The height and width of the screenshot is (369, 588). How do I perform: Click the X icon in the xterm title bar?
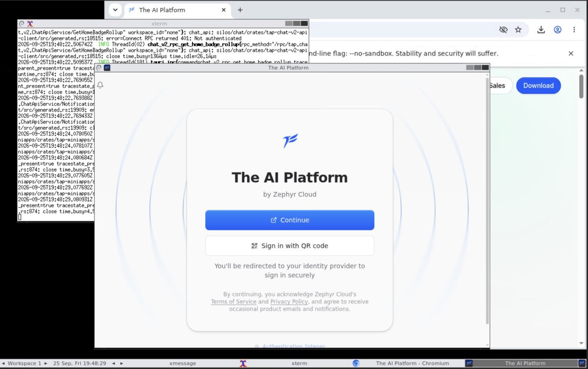[30, 23]
